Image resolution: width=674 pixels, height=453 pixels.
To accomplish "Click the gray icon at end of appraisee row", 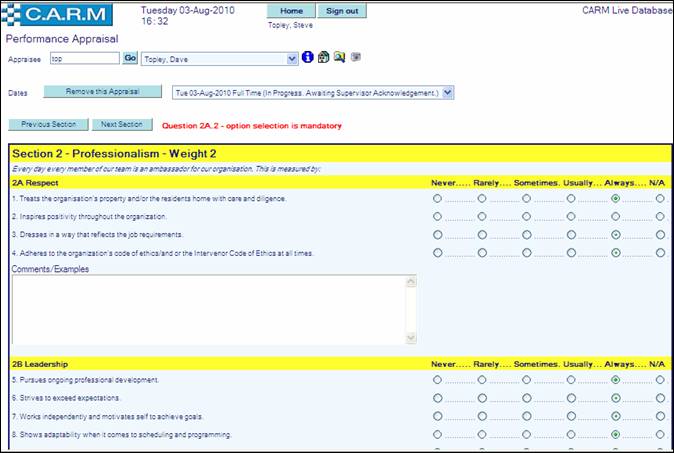I will (355, 58).
